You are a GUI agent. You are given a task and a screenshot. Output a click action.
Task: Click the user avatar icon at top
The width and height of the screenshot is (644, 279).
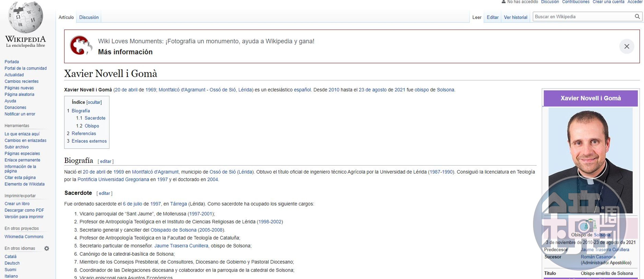503,2
